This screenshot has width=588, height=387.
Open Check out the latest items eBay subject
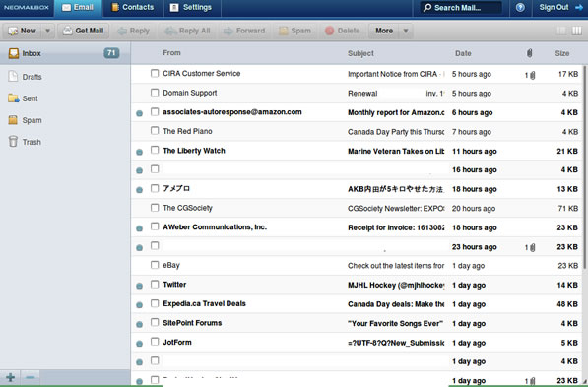[x=396, y=266]
